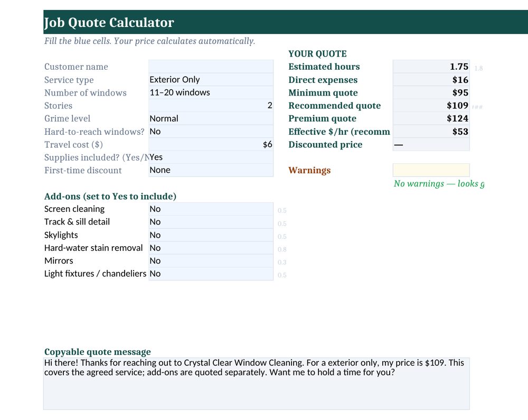Select the Service type cell 'Exterior Only'
Viewport: 528px width, 420px height.
tap(211, 79)
